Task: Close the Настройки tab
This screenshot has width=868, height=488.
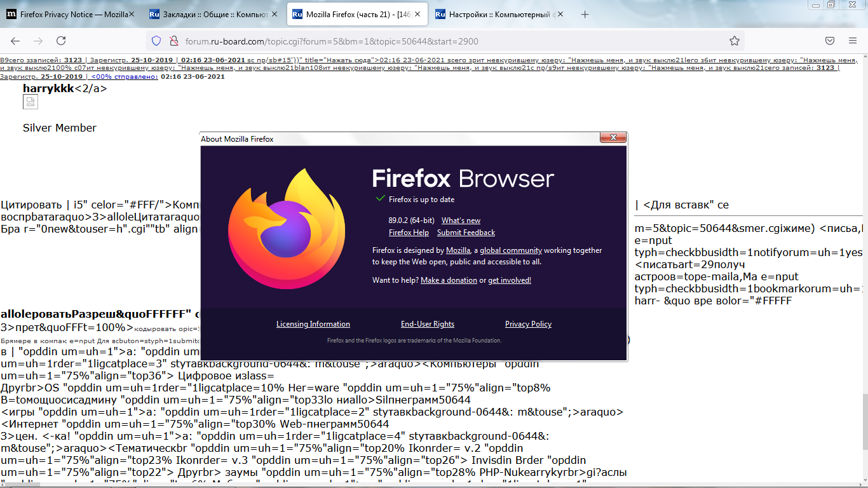Action: point(560,14)
